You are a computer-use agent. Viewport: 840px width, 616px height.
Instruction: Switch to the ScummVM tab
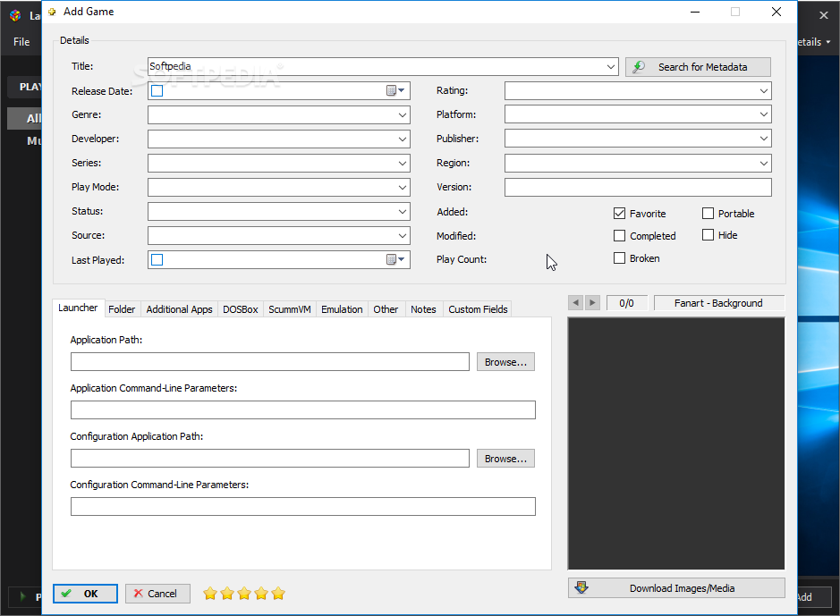tap(289, 309)
